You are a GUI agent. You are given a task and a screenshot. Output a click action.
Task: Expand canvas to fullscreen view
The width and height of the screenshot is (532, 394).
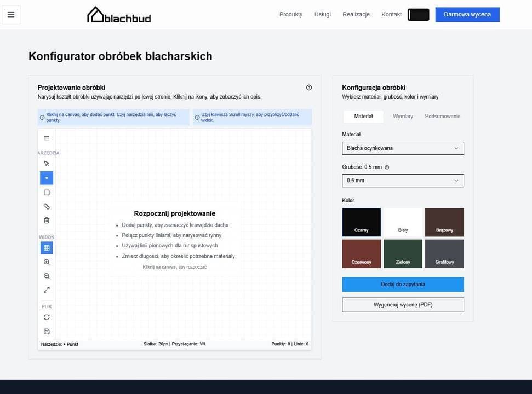coord(47,290)
